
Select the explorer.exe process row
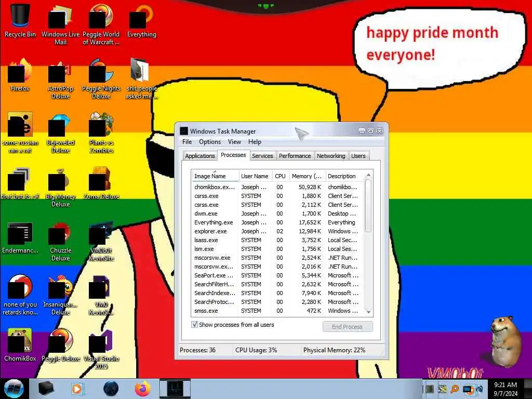click(277, 231)
